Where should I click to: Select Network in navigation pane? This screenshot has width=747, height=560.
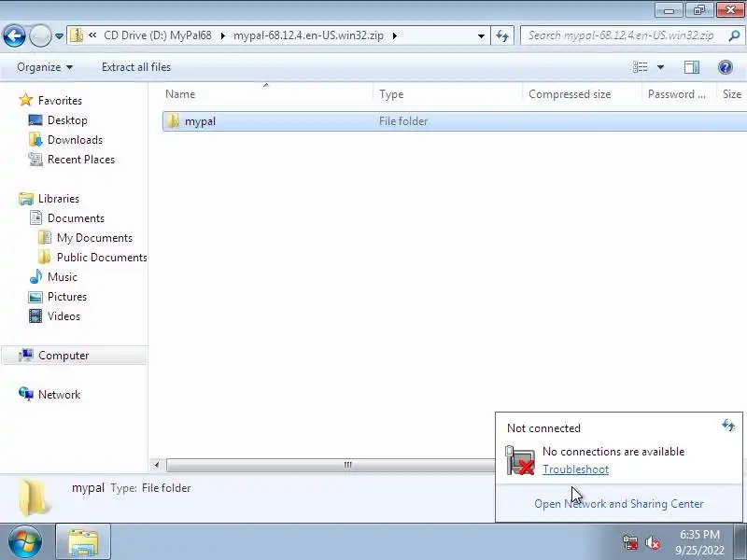click(x=59, y=394)
